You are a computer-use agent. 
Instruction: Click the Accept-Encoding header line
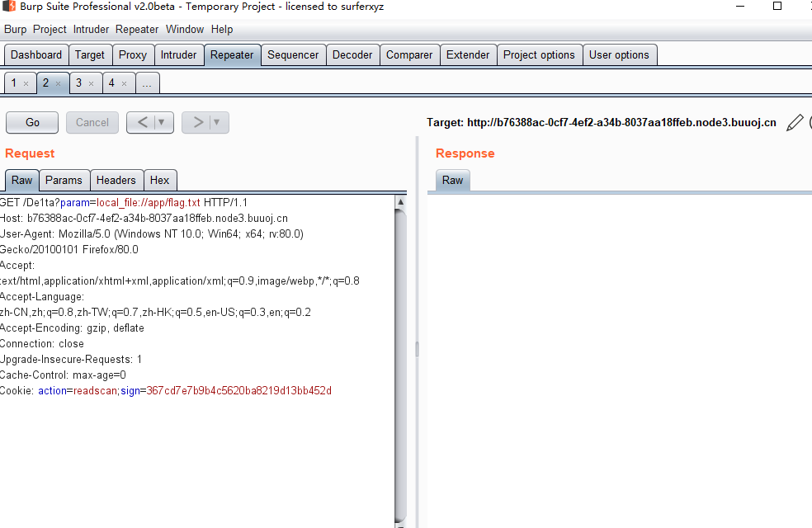coord(72,328)
